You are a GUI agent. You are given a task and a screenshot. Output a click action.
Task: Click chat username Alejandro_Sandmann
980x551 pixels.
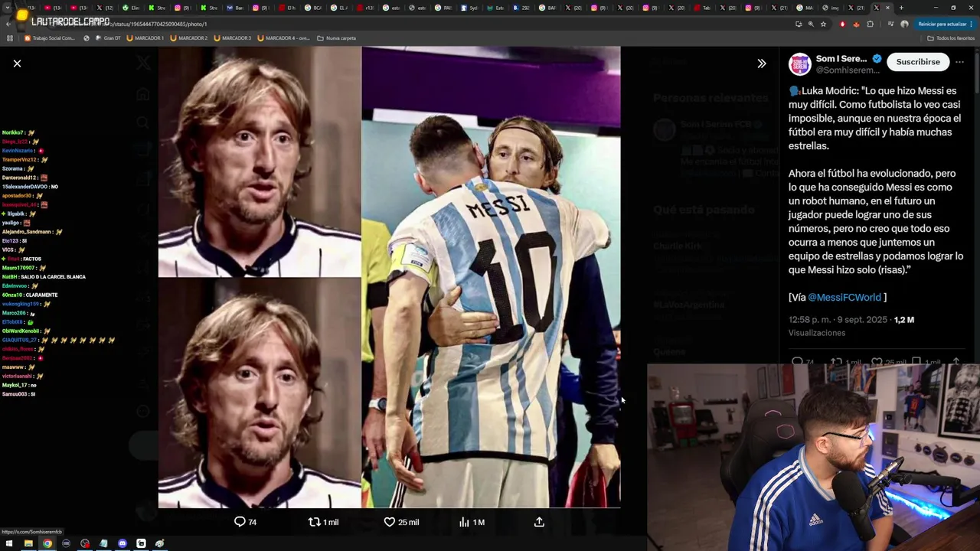27,232
